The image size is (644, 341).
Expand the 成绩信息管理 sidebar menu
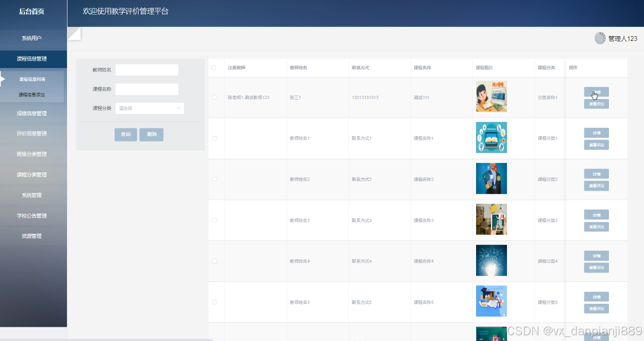click(x=31, y=113)
